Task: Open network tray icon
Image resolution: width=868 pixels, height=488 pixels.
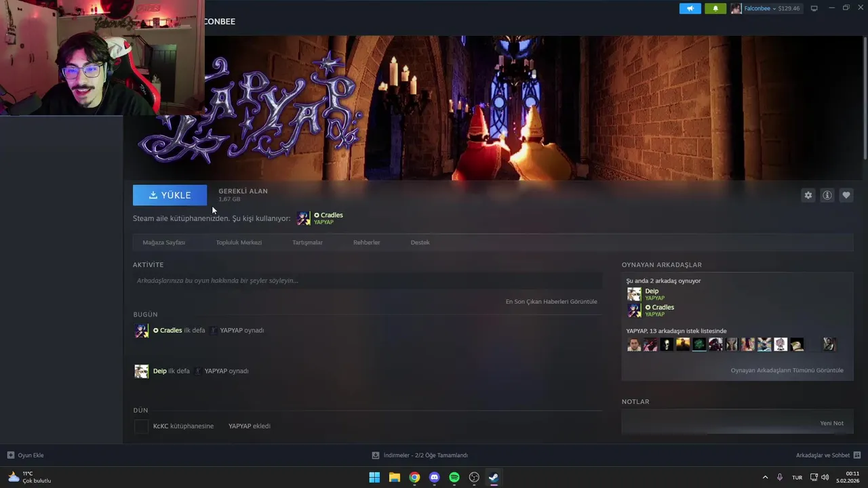Action: point(814,477)
